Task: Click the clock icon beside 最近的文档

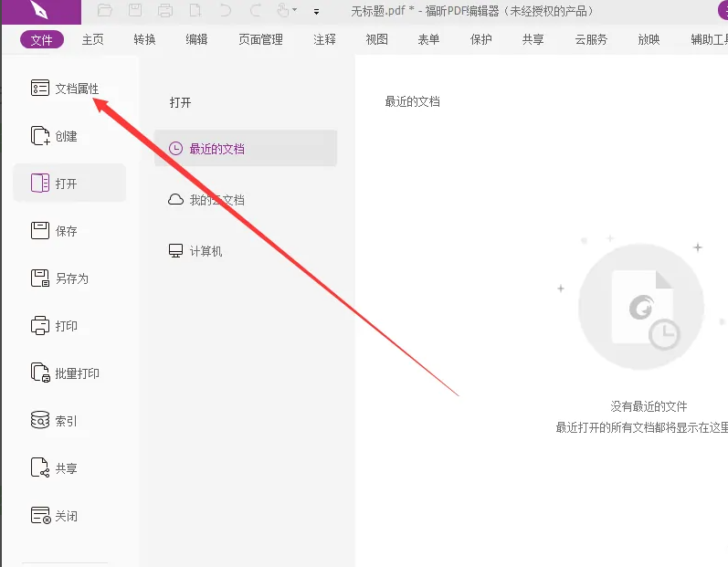Action: 175,149
